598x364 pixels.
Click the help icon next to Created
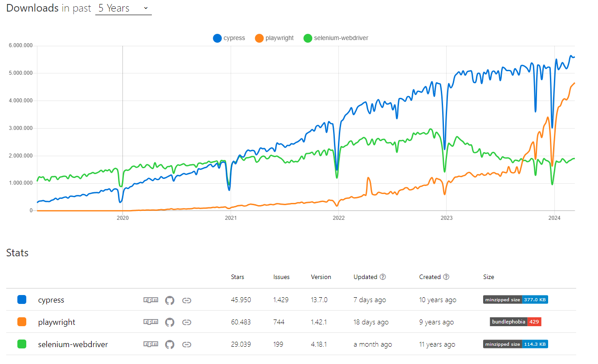click(x=446, y=277)
